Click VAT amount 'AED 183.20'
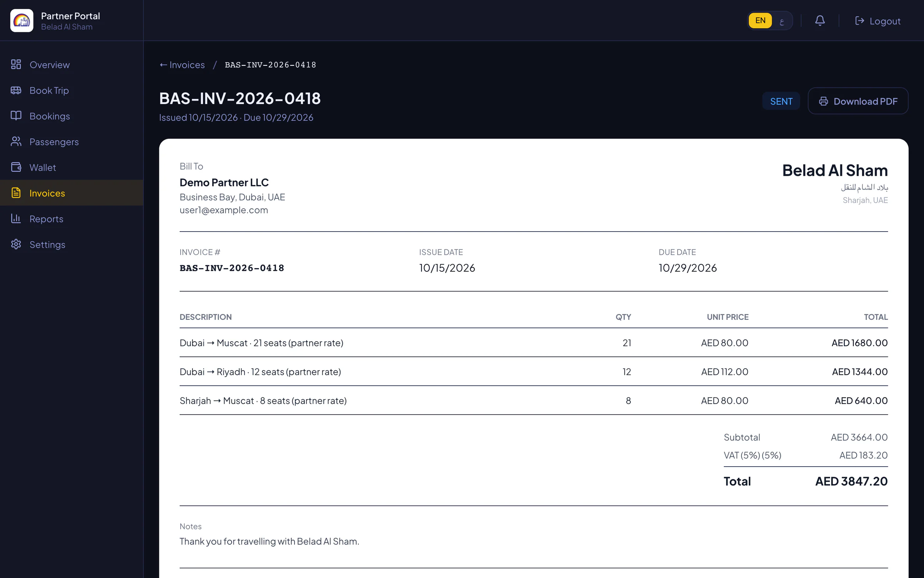The width and height of the screenshot is (924, 578). 863,455
